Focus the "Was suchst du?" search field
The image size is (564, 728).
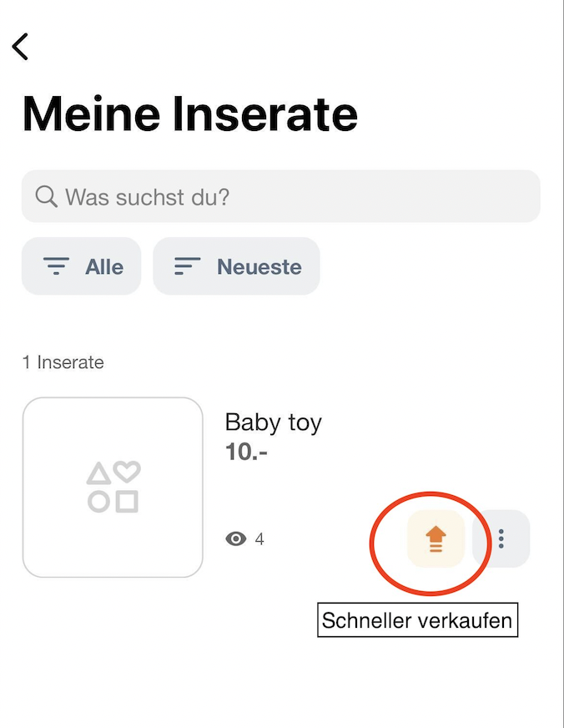[280, 196]
